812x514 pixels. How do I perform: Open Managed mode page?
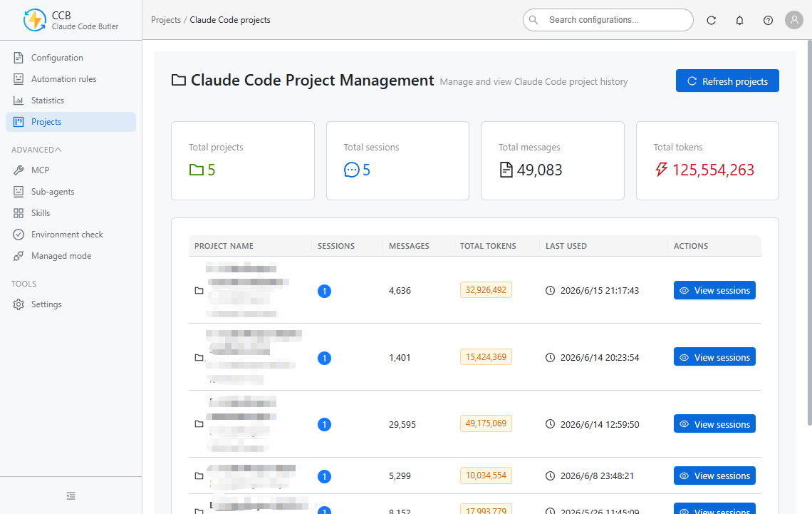point(71,256)
